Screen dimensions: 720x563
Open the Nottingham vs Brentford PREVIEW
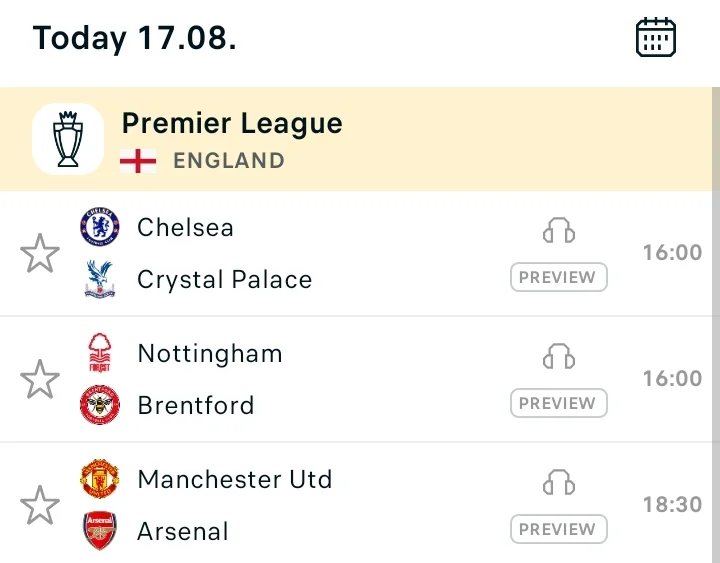[x=559, y=403]
